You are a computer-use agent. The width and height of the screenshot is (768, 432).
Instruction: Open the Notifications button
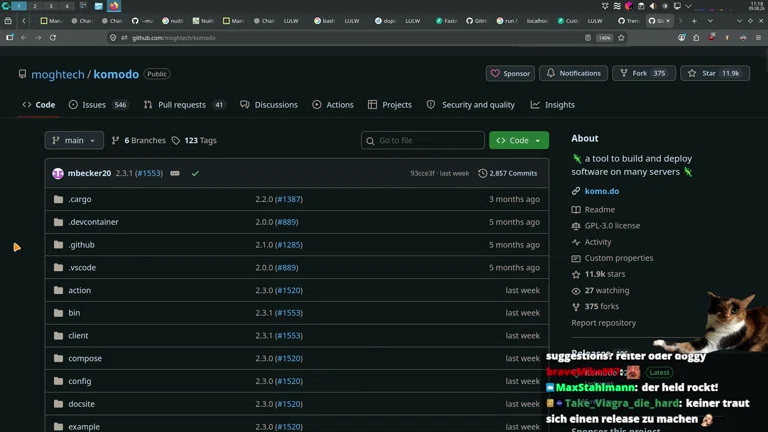click(574, 73)
